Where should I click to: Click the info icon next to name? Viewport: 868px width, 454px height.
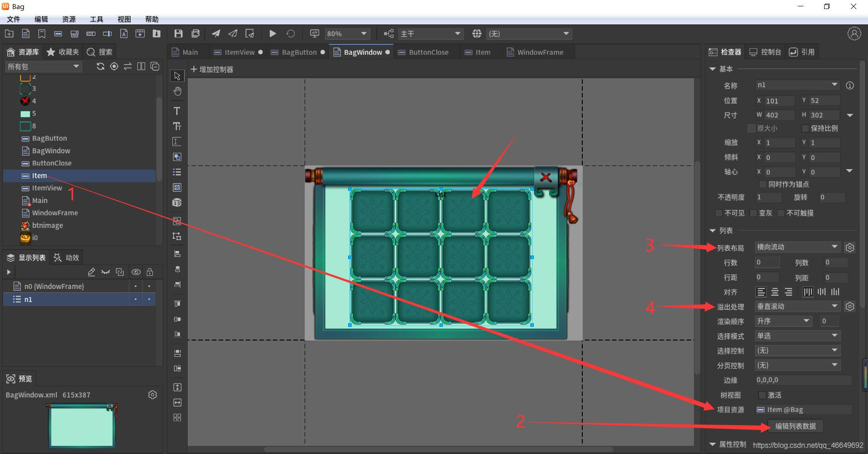click(850, 85)
